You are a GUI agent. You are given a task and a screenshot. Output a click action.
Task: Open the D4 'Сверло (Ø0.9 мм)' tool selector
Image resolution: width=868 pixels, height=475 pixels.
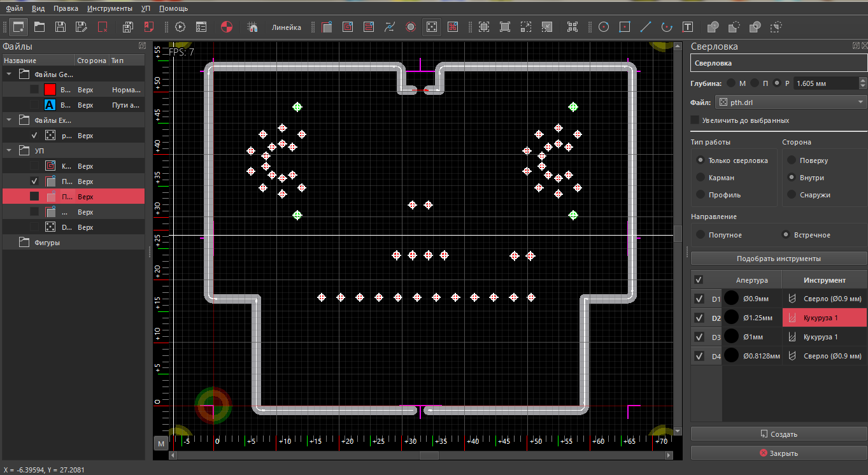point(825,356)
